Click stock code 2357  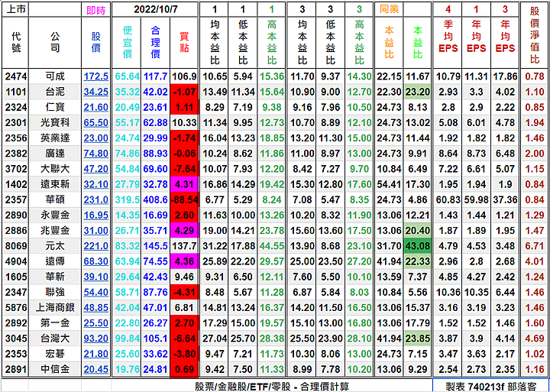(x=16, y=199)
